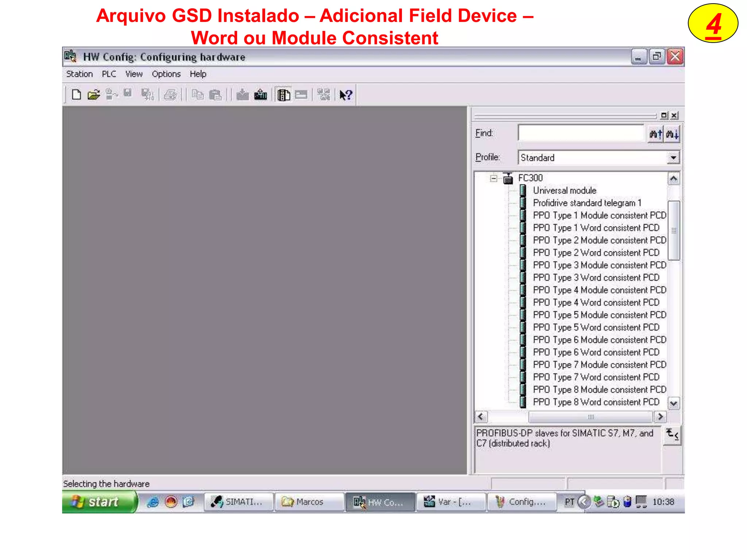Select Universal module in catalog
This screenshot has width=747, height=560.
(565, 190)
